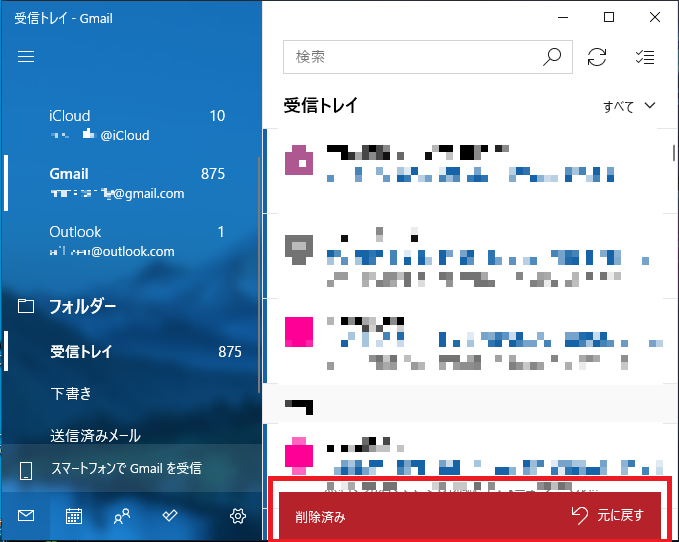Sync this view with refresh icon
Screen dimensions: 679x542
[x=597, y=57]
